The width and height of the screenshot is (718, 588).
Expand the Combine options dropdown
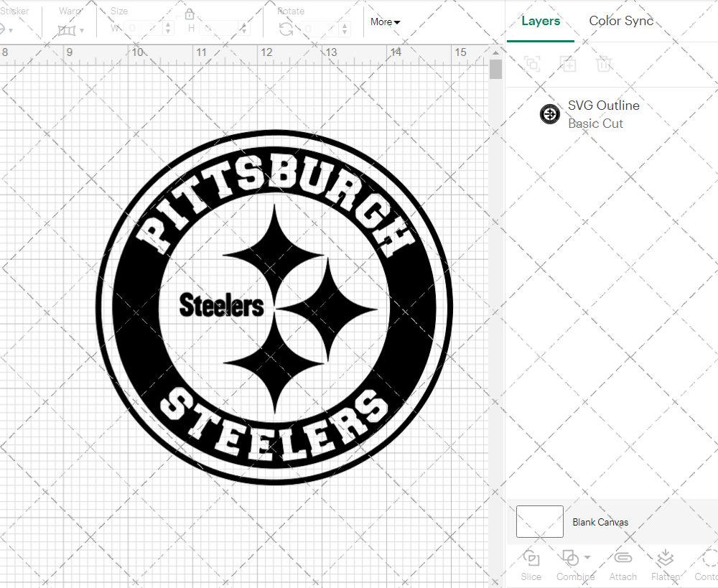pyautogui.click(x=587, y=558)
